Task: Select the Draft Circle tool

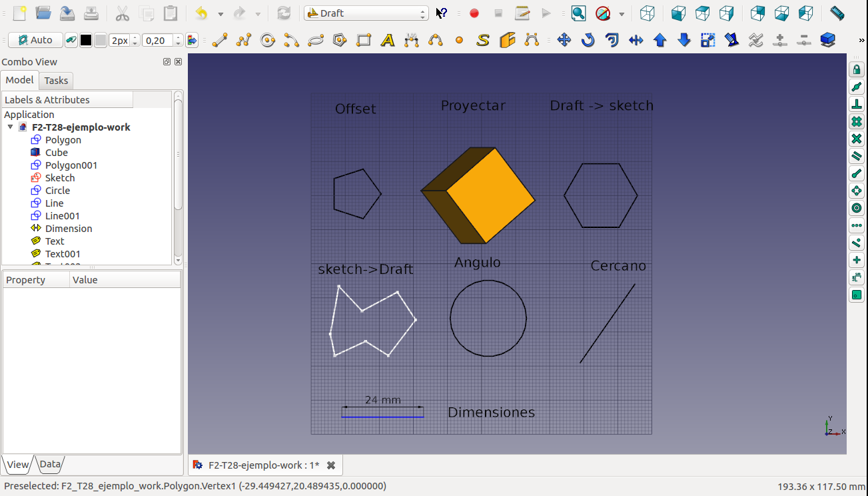Action: [268, 41]
